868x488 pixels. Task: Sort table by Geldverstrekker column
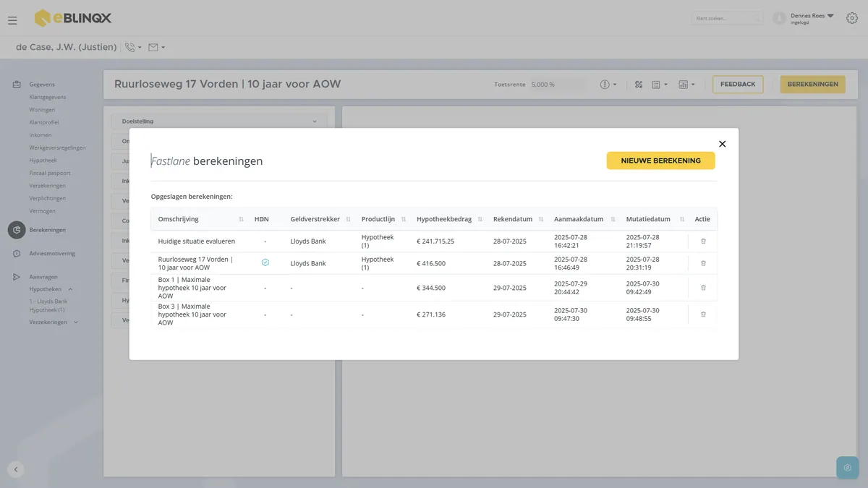coord(348,220)
